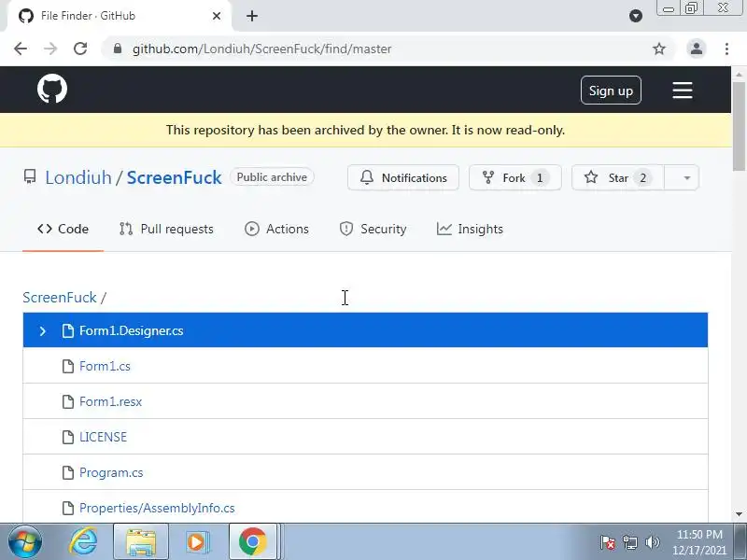The height and width of the screenshot is (560, 747).
Task: Click the fork count 1
Action: coord(540,177)
